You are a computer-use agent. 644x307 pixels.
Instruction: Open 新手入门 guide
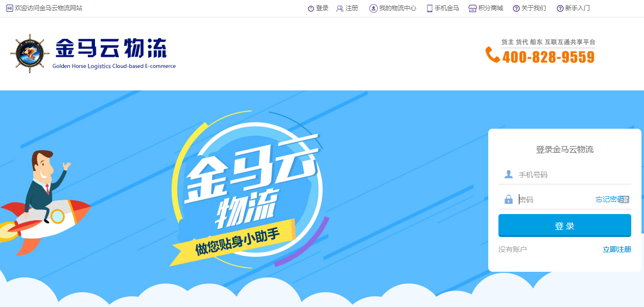(x=578, y=8)
